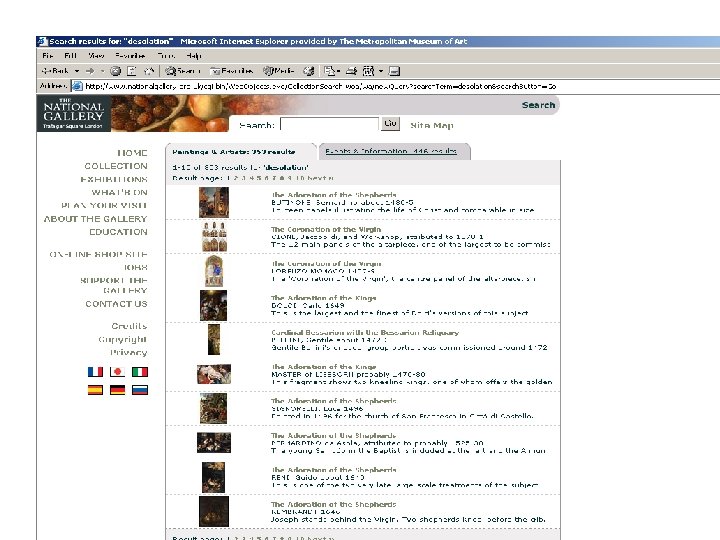Viewport: 720px width, 540px height.
Task: Select the Russian flag language icon
Action: click(140, 390)
